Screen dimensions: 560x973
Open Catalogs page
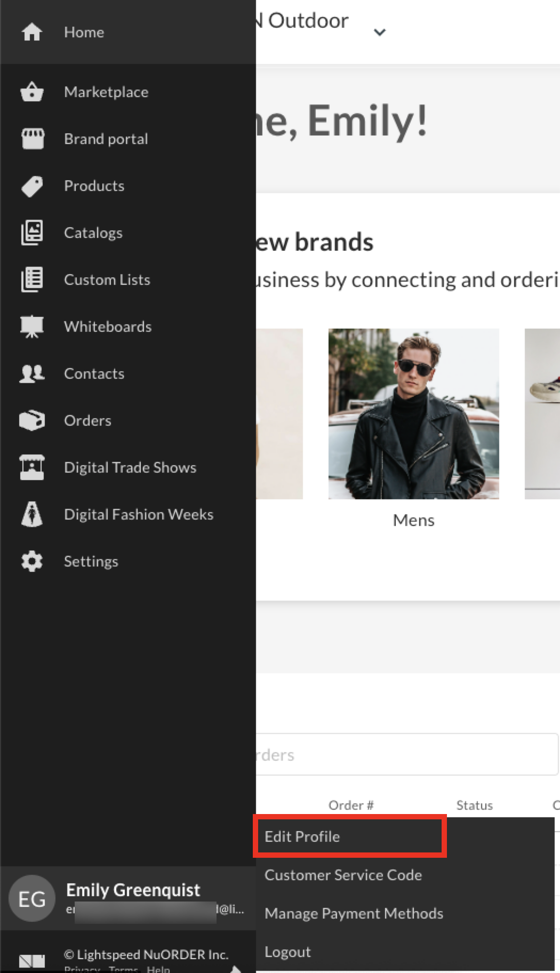click(x=128, y=233)
